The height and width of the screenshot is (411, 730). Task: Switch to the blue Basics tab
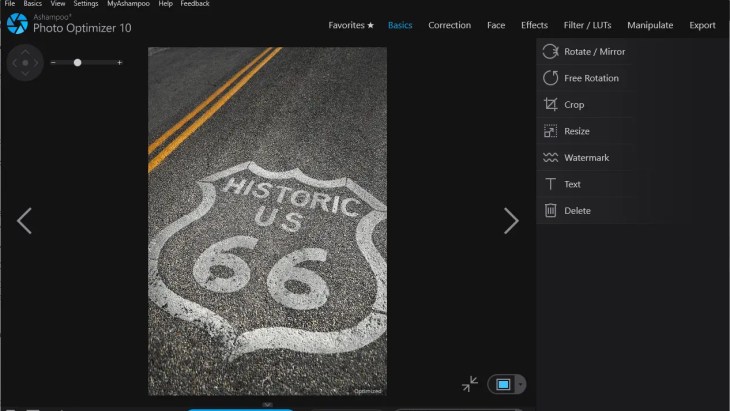[400, 25]
